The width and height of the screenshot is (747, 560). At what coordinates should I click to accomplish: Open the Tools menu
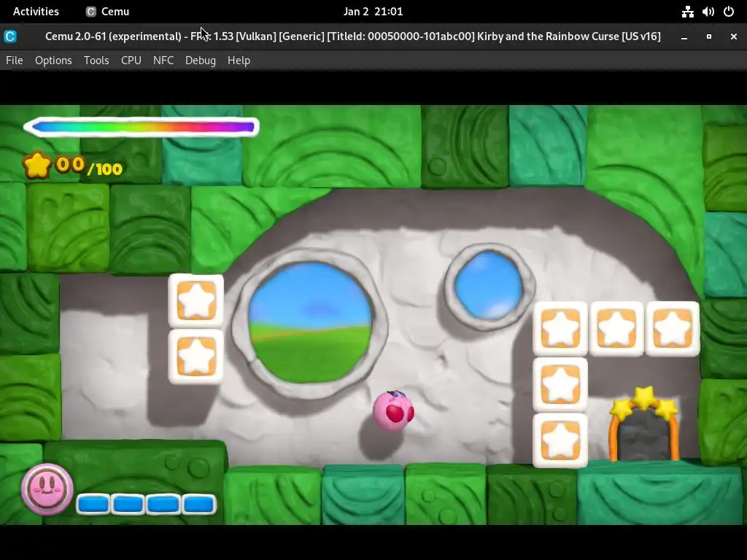click(96, 61)
